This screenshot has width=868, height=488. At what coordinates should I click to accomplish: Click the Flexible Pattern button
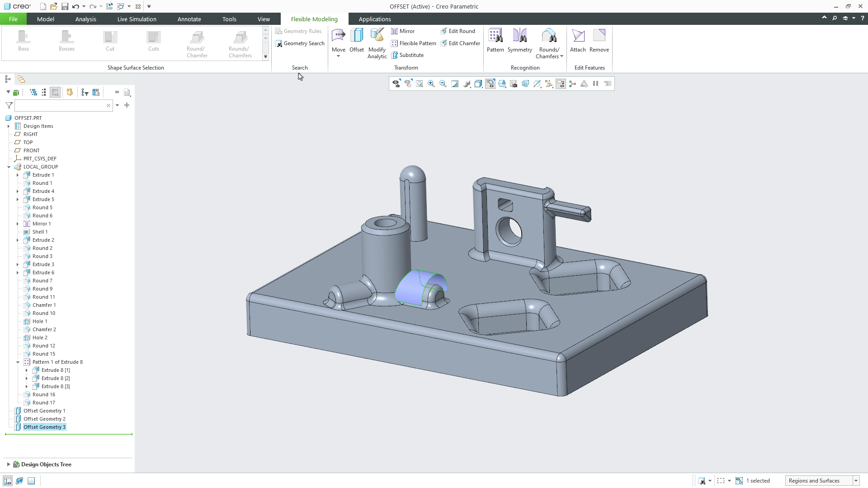[x=413, y=43]
